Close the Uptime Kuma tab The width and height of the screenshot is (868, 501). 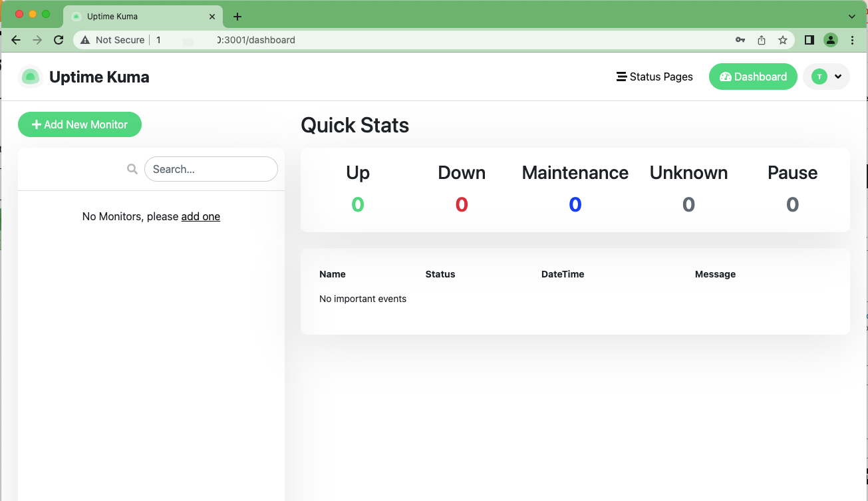pos(212,16)
